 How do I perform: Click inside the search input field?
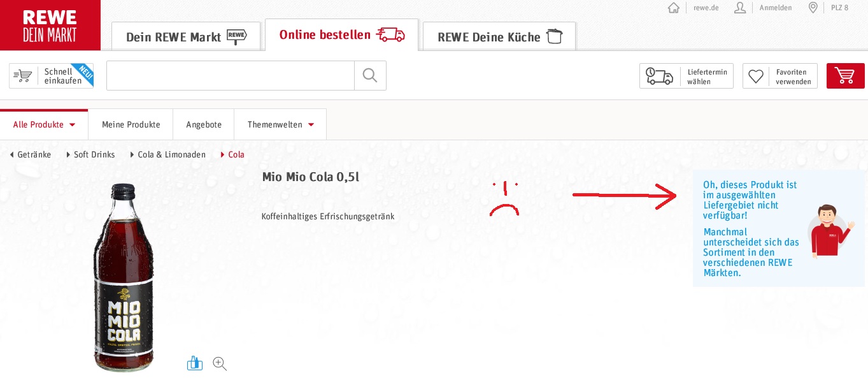[x=231, y=75]
